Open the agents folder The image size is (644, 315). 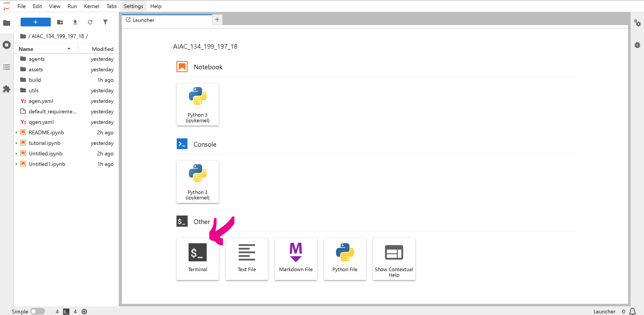[36, 59]
